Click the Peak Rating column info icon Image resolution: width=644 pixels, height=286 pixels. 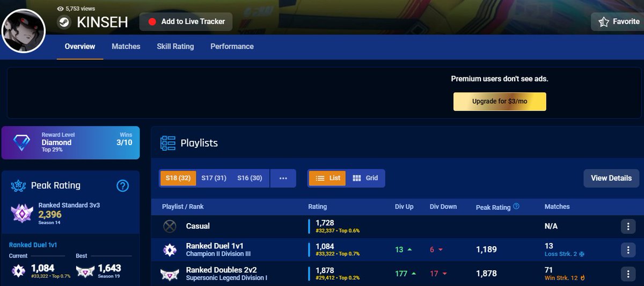516,206
